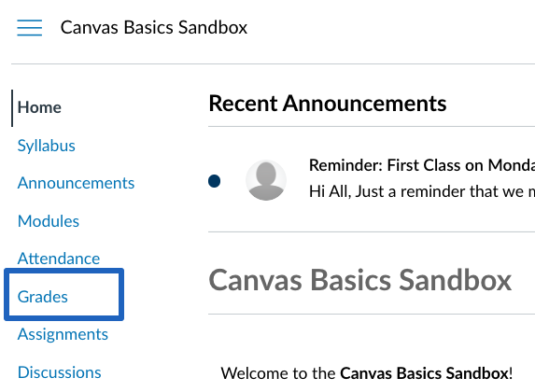The width and height of the screenshot is (535, 392).
Task: Open the Reminder: First Class announcement title
Action: 422,165
